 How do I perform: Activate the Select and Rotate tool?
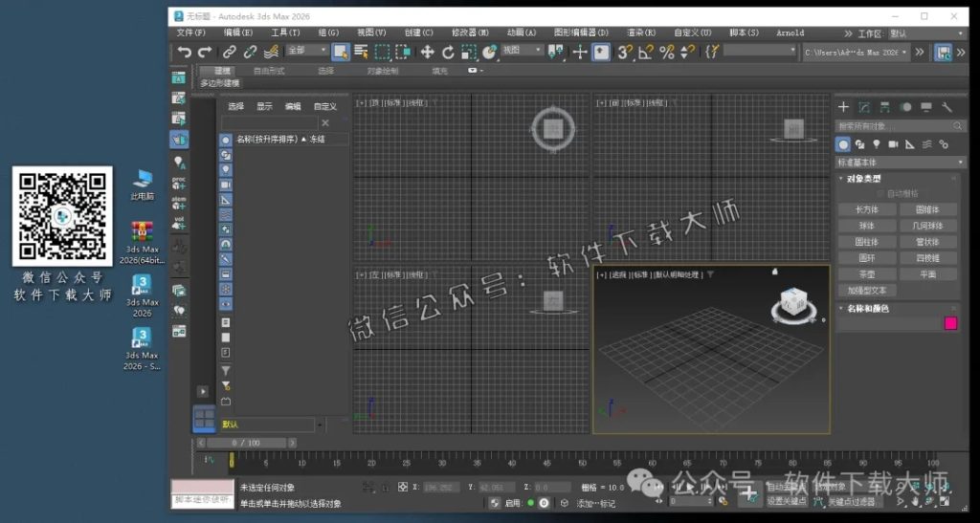(x=448, y=53)
